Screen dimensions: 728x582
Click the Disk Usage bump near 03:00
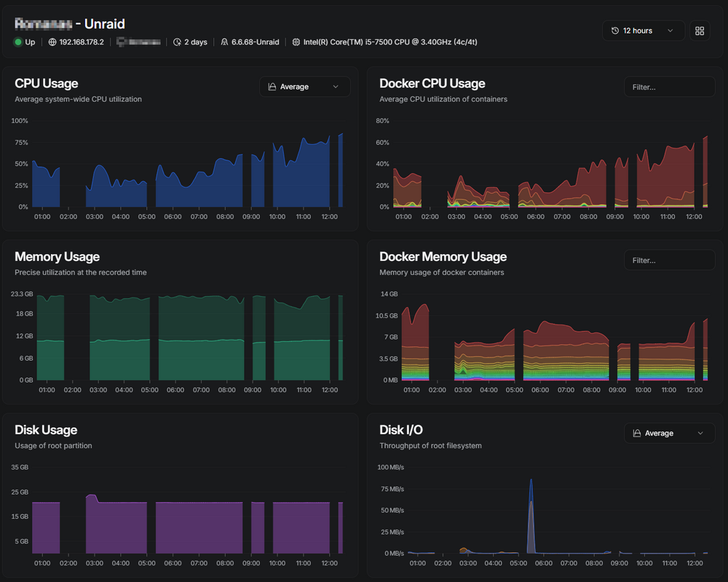click(x=92, y=499)
